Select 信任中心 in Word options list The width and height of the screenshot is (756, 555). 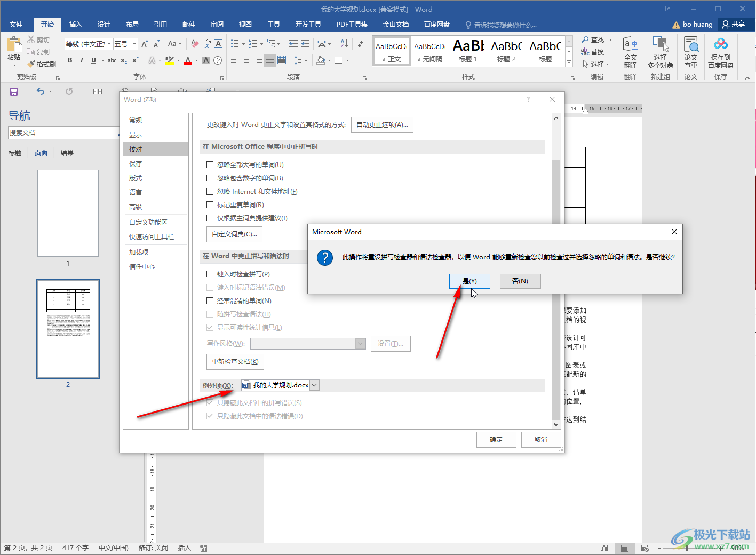[x=156, y=267]
